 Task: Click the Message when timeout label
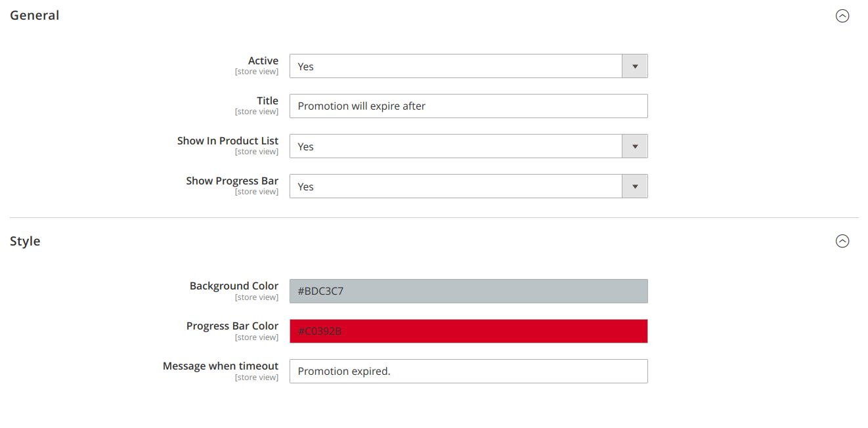click(221, 366)
